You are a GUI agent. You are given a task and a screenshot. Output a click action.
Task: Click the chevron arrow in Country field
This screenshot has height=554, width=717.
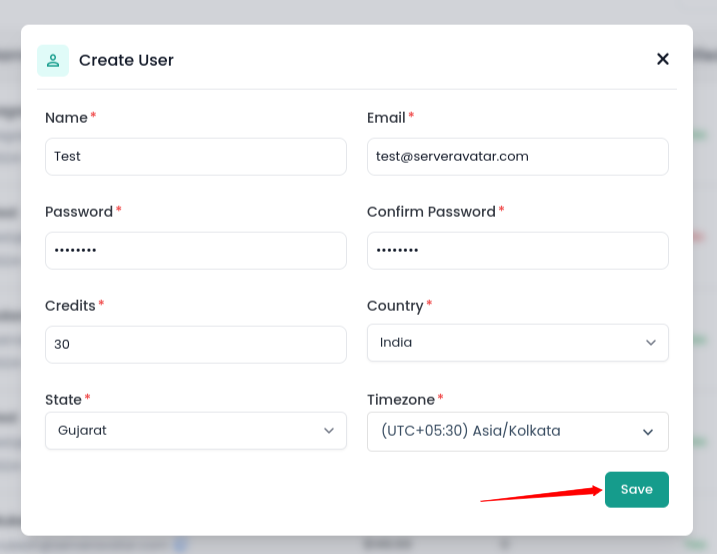click(x=651, y=343)
